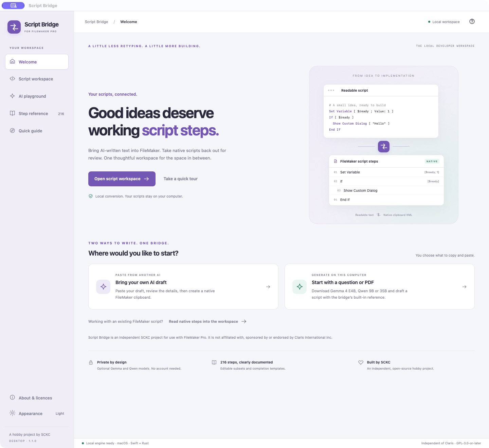Click the Open script workspace button

tap(122, 179)
